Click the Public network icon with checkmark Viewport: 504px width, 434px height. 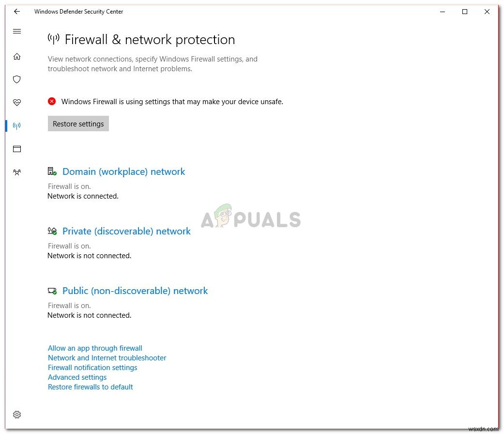click(x=52, y=291)
